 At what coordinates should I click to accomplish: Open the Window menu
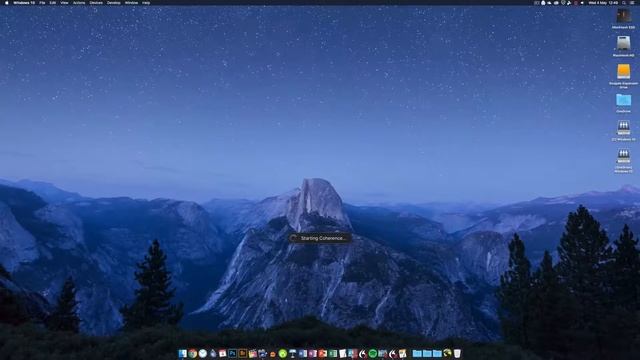pos(131,3)
